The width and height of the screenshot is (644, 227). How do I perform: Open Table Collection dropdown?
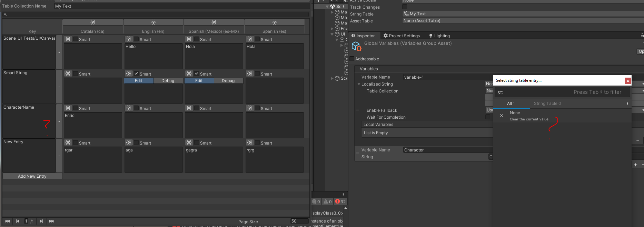click(x=489, y=91)
